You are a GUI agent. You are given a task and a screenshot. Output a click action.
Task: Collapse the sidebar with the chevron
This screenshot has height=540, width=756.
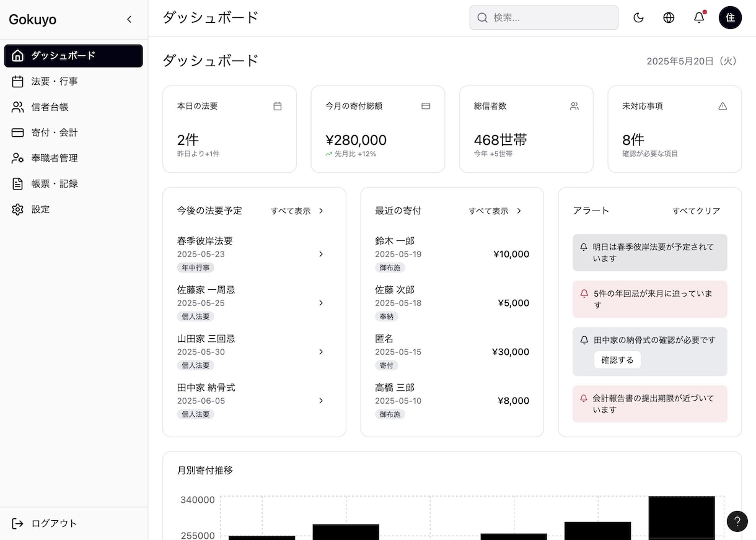129,19
